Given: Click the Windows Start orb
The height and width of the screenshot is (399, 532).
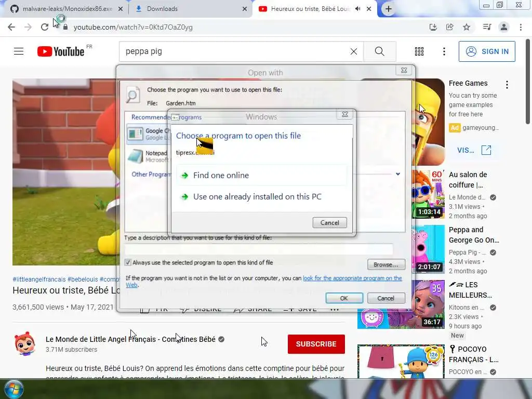Looking at the screenshot, I should (x=14, y=389).
